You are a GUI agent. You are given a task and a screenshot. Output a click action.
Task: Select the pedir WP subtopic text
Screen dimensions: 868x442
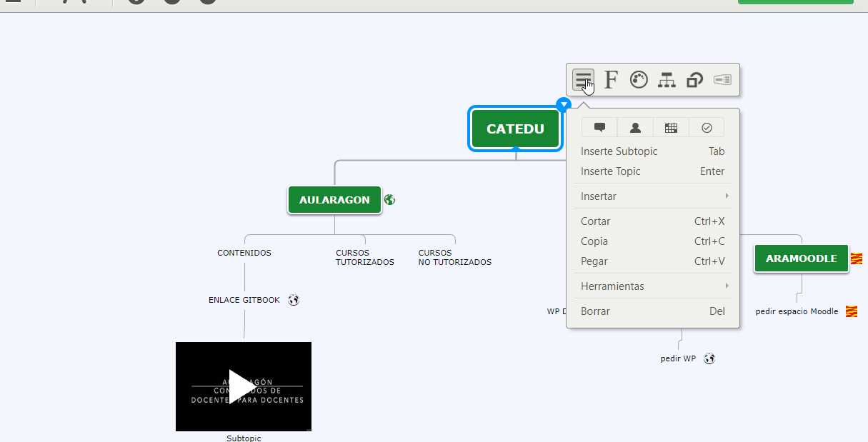coord(678,358)
